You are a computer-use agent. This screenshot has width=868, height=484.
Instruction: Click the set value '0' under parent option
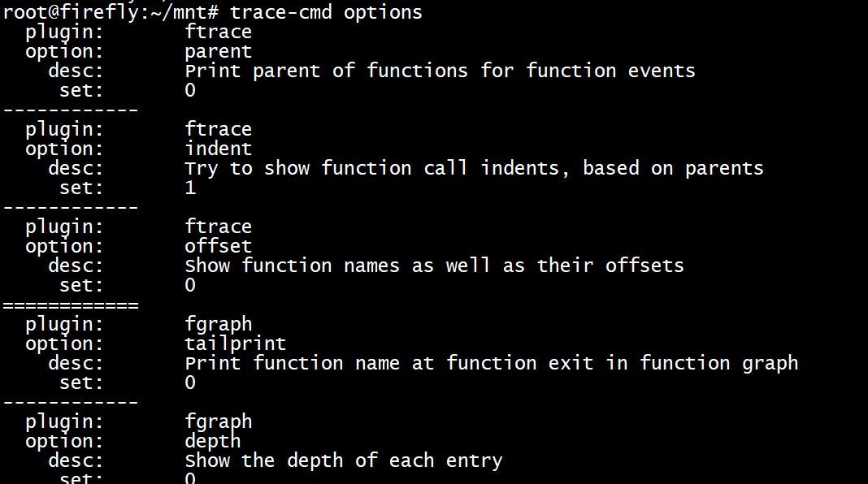click(190, 90)
